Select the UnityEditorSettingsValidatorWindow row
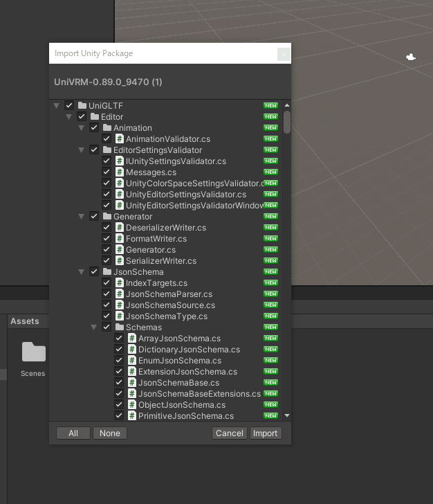The image size is (433, 504). (x=166, y=206)
